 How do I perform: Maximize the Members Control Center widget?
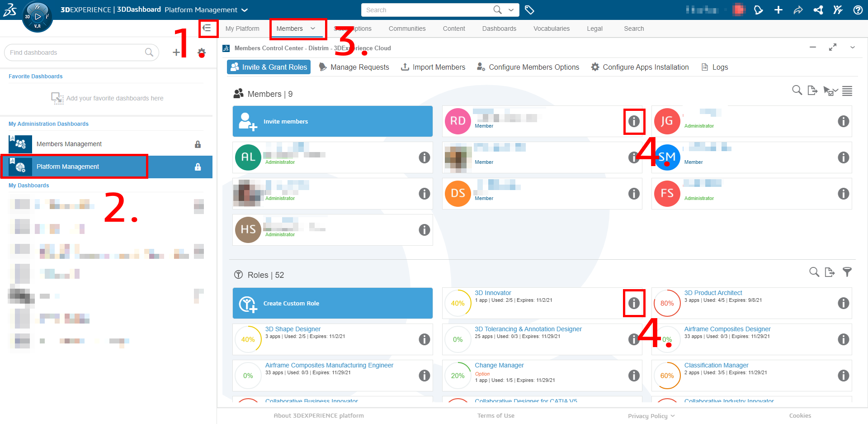[x=832, y=48]
